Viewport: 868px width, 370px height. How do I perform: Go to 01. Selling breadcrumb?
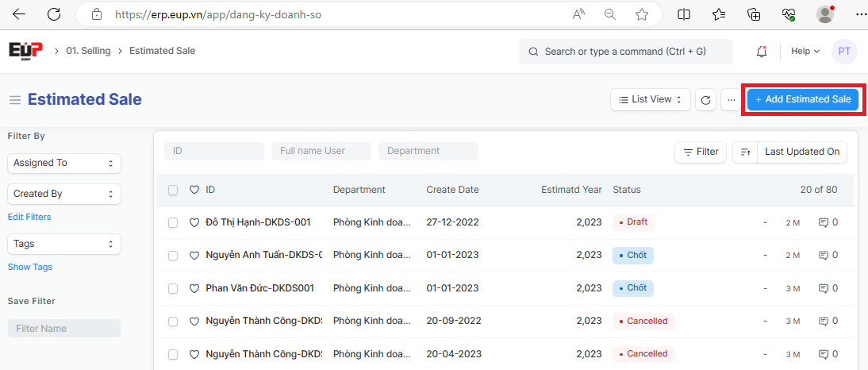point(87,51)
